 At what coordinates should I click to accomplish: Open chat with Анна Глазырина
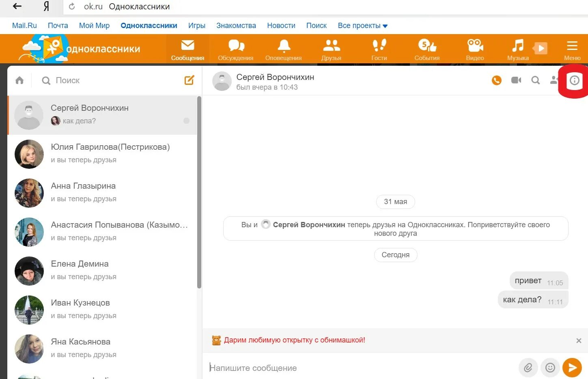tap(102, 193)
